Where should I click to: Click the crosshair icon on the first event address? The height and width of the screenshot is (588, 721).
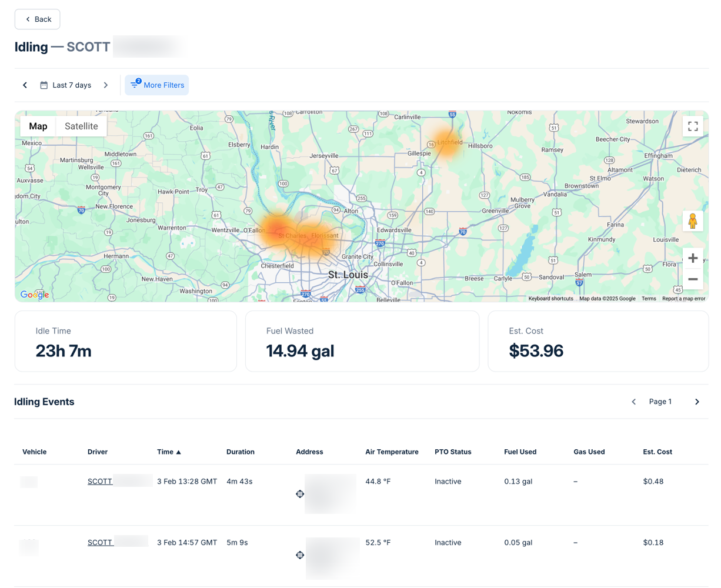[x=300, y=494]
